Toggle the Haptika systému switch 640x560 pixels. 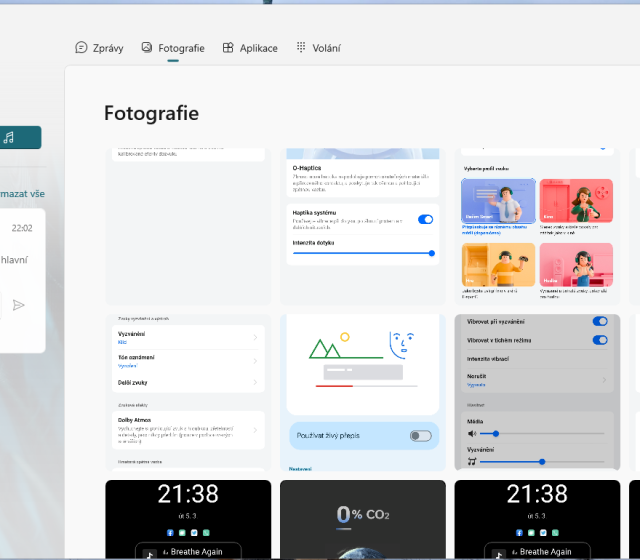click(425, 219)
